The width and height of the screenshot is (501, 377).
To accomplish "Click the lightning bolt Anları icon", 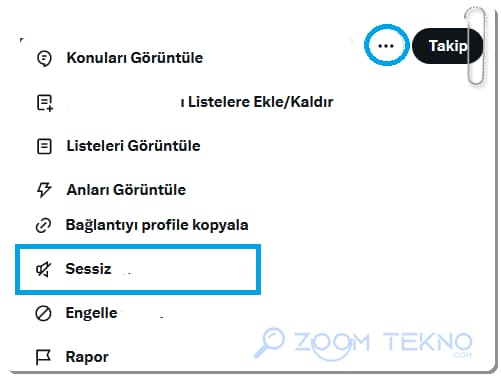I will click(44, 190).
